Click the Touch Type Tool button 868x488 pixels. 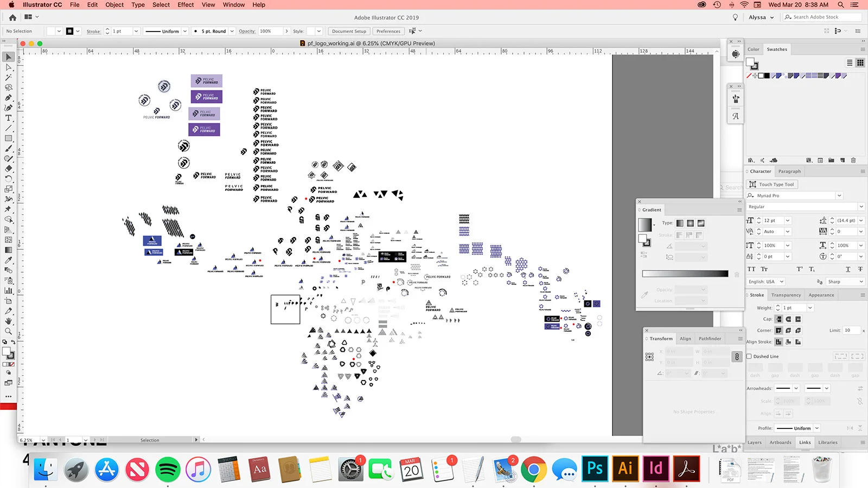[x=772, y=184]
